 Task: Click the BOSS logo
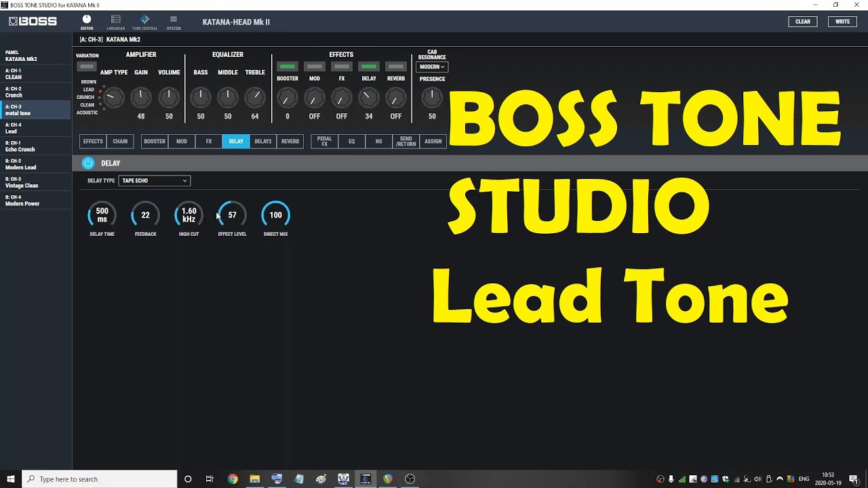tap(33, 22)
